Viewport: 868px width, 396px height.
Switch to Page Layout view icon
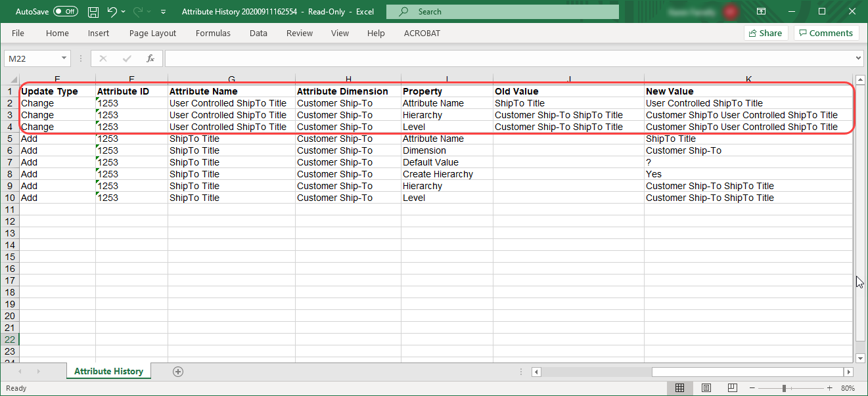[x=706, y=388]
